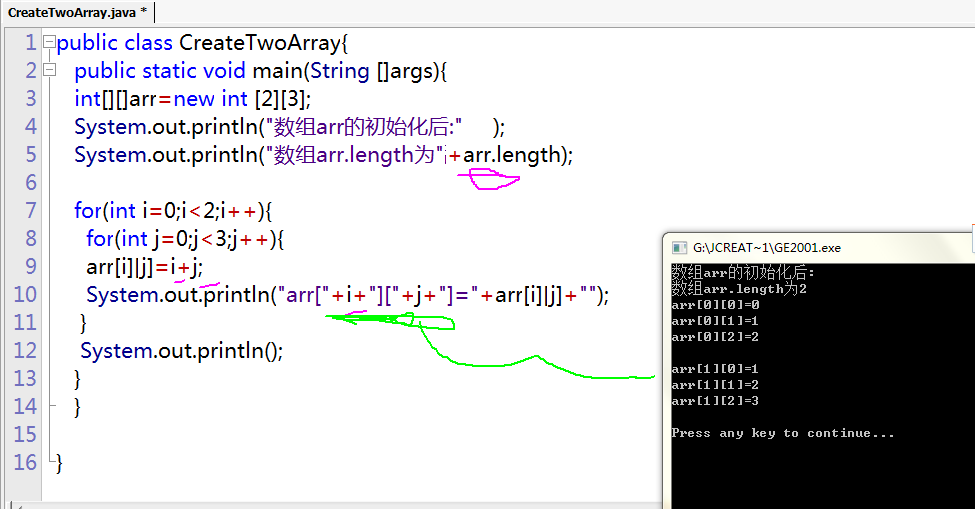Image resolution: width=975 pixels, height=509 pixels.
Task: Click the 'int[][]arr=new int [2][3];' line
Action: click(193, 99)
